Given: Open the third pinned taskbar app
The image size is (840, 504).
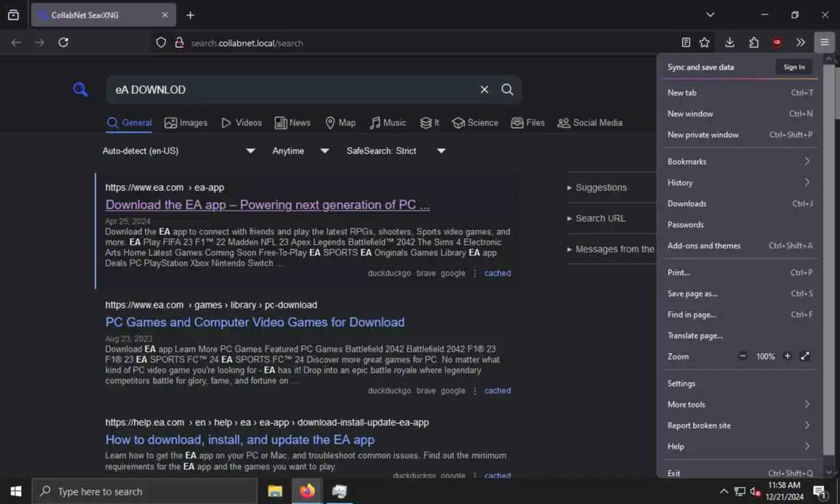Looking at the screenshot, I should tap(339, 491).
